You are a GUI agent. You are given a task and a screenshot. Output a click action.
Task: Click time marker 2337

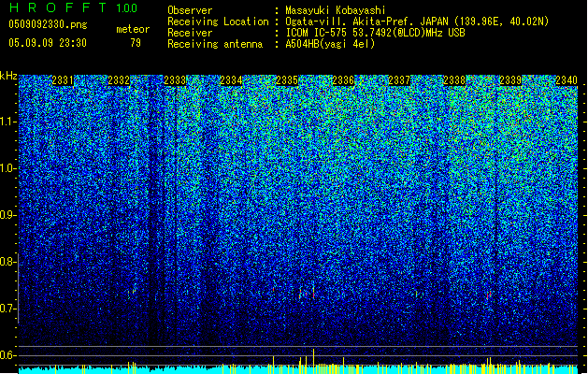coord(399,80)
